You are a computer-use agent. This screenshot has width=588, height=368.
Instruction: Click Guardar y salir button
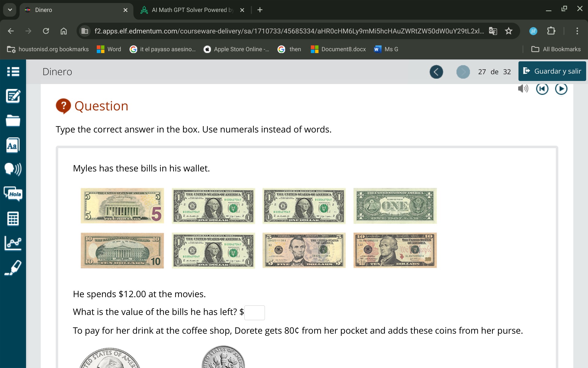click(x=552, y=71)
